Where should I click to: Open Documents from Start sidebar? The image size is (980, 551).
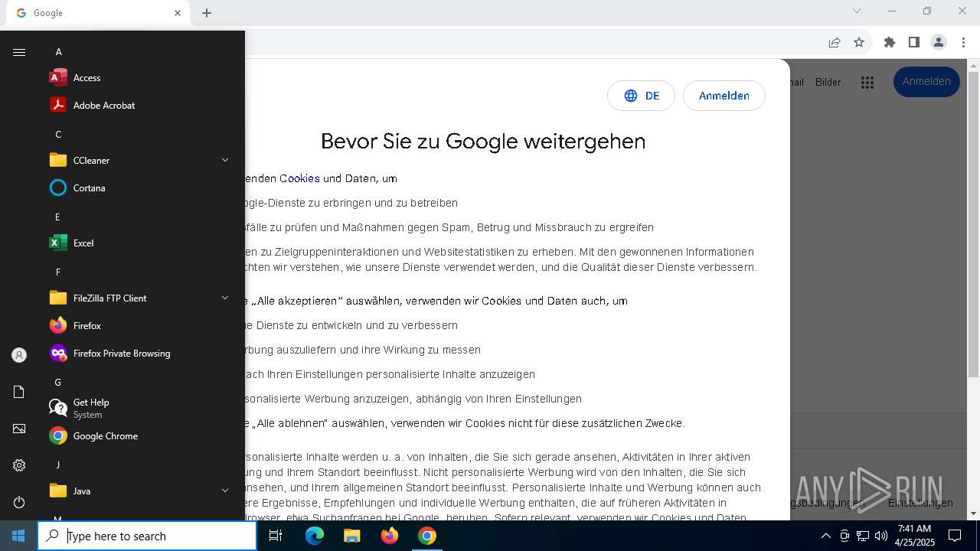coord(19,392)
